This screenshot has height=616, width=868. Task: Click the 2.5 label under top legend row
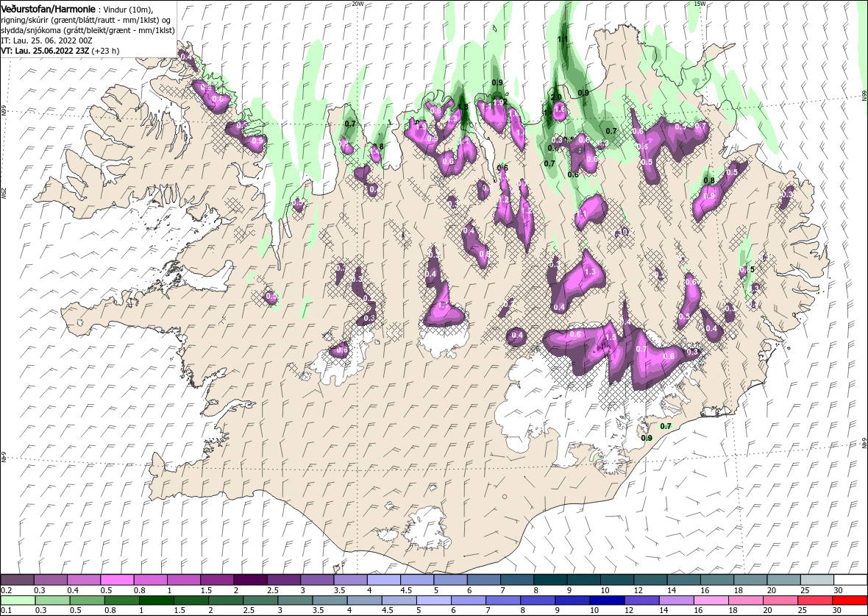coord(274,590)
